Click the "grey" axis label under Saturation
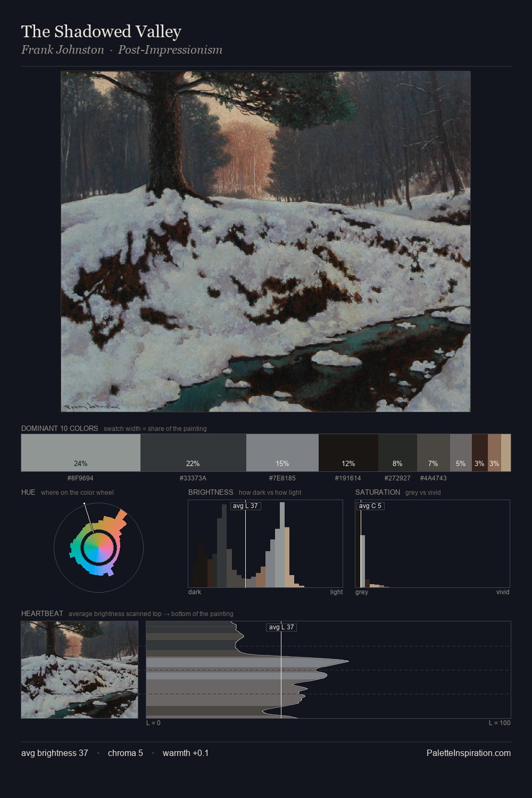Screen dimensions: 532x798 (x=362, y=592)
